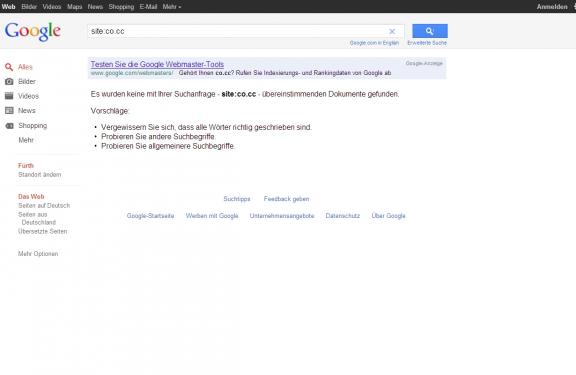The image size is (576, 375).
Task: Select Bilder in the left sidebar
Action: point(27,82)
